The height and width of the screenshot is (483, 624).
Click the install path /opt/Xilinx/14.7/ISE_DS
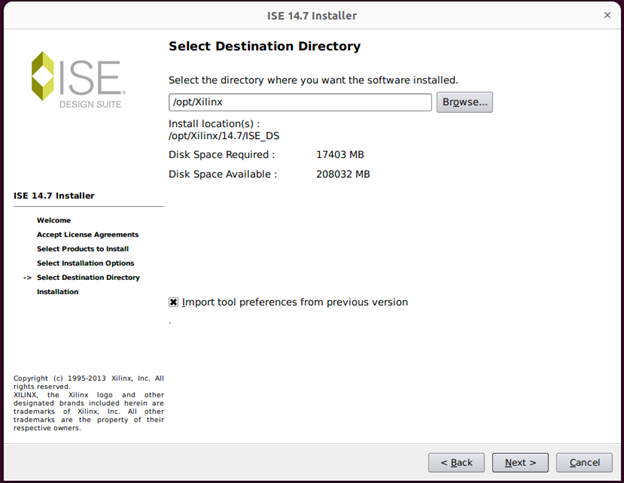coord(224,136)
